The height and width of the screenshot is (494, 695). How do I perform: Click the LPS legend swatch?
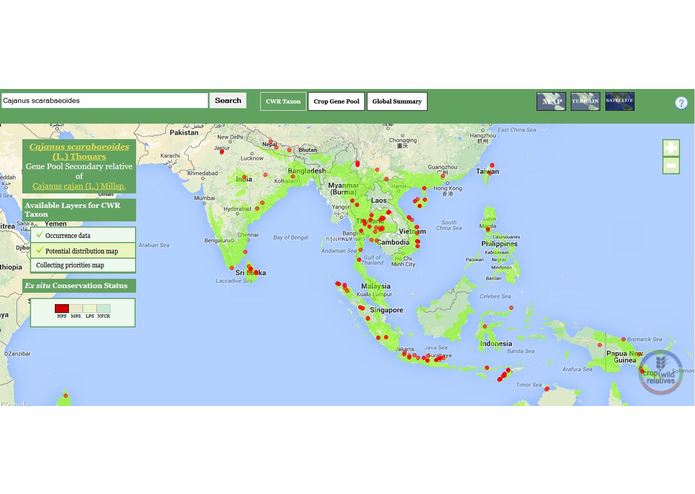tap(90, 308)
